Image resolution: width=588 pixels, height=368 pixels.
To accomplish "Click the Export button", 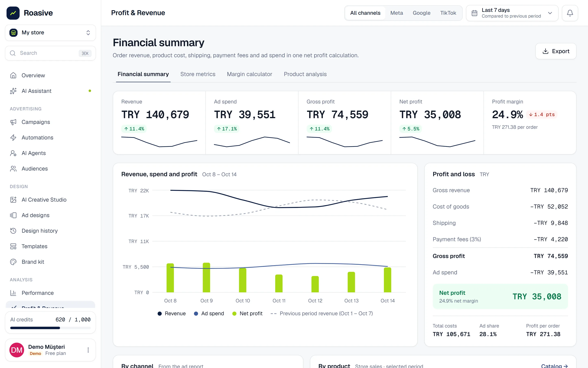I will (x=556, y=51).
